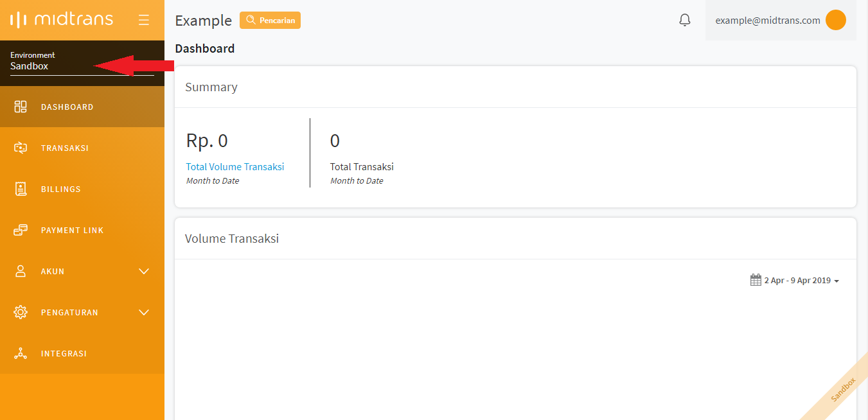The width and height of the screenshot is (868, 420).
Task: Click the Payment Link cards icon
Action: pyautogui.click(x=21, y=230)
